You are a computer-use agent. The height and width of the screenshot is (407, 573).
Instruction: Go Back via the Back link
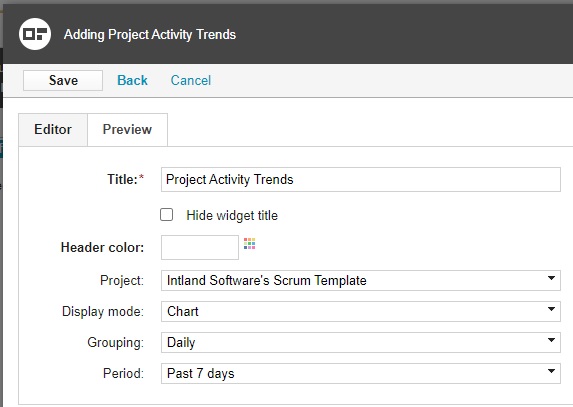(132, 80)
